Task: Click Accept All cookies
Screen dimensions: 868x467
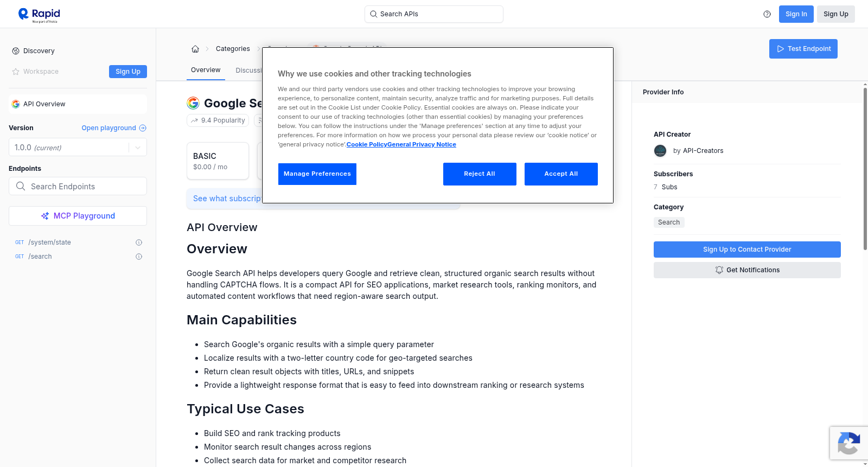Action: [561, 174]
